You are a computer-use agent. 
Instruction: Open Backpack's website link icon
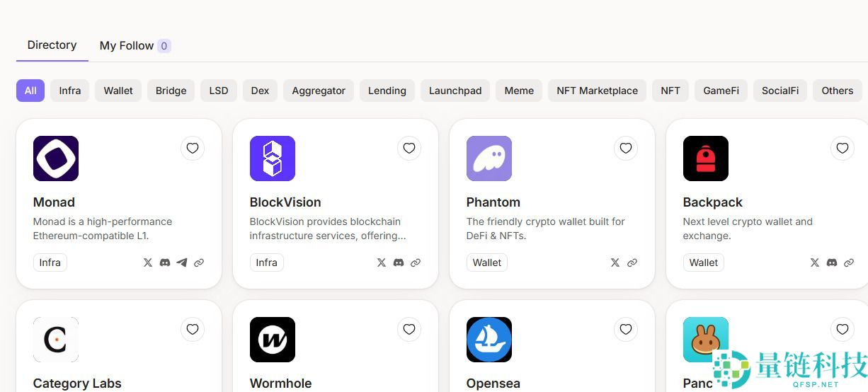click(x=849, y=263)
